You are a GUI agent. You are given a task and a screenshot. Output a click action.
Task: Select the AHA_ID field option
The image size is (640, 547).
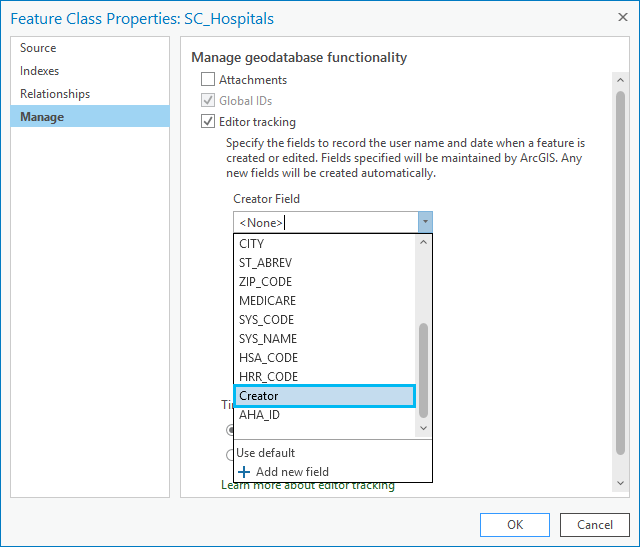(260, 415)
